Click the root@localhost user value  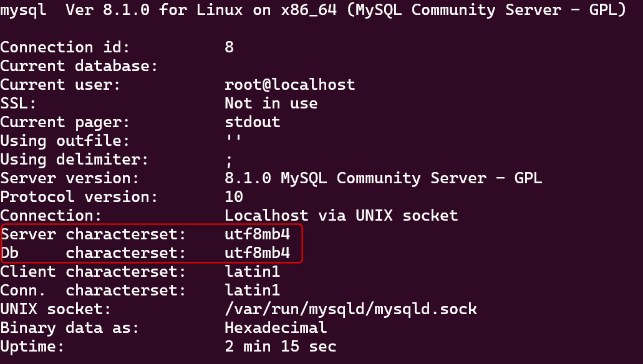pos(289,85)
